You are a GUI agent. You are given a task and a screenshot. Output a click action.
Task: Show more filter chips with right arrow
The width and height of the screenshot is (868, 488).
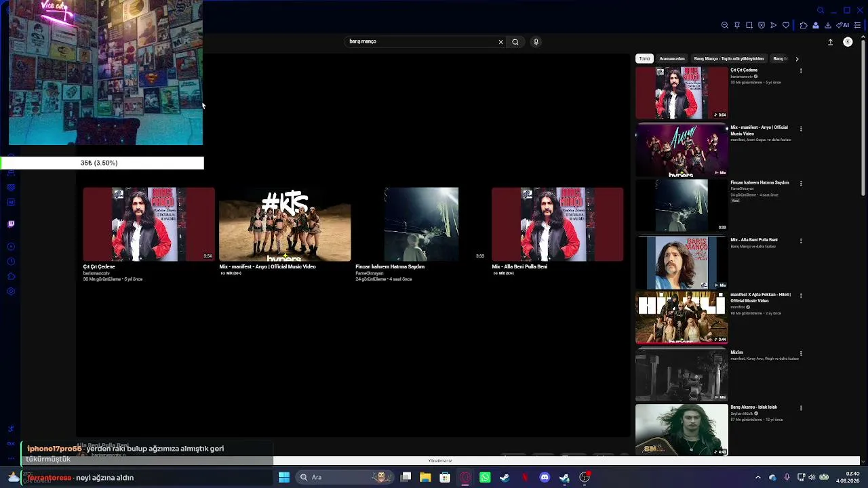coord(797,59)
